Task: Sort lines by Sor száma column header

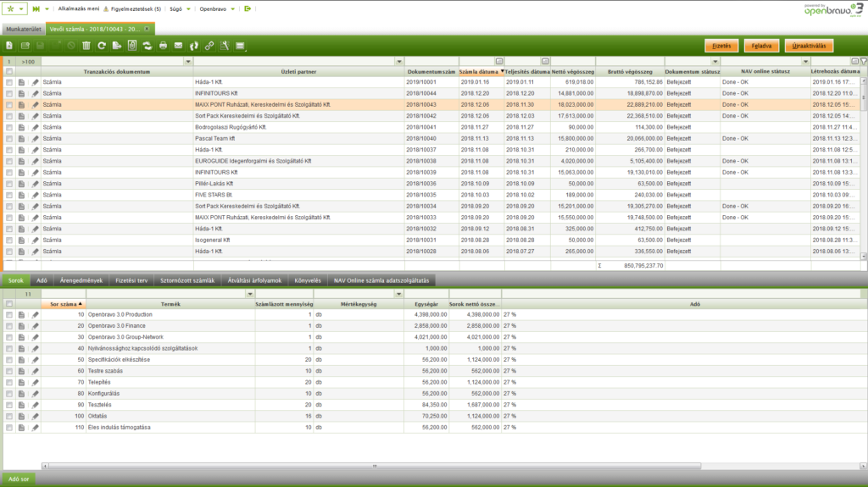Action: (x=63, y=304)
